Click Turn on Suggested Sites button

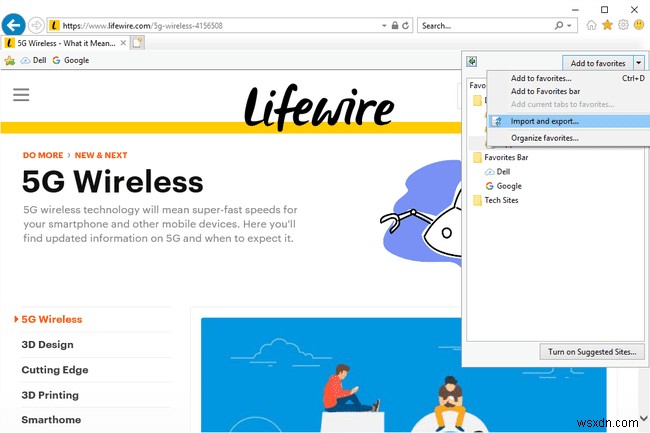point(592,352)
